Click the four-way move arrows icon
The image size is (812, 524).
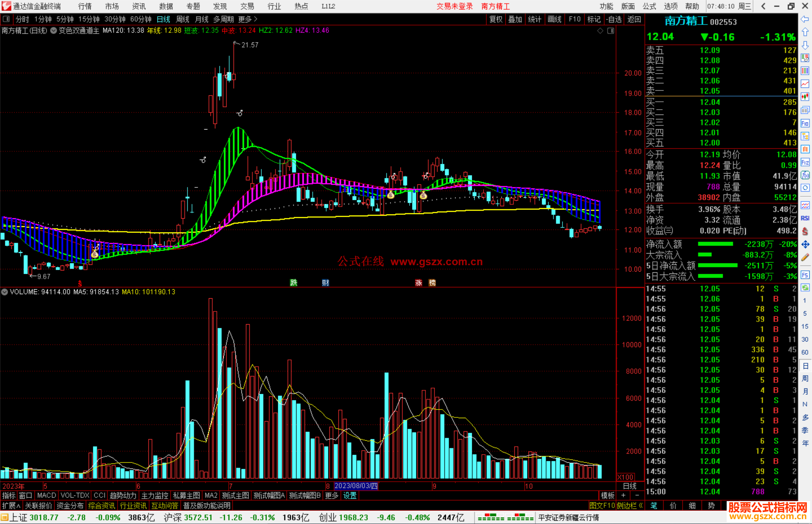coord(805,245)
